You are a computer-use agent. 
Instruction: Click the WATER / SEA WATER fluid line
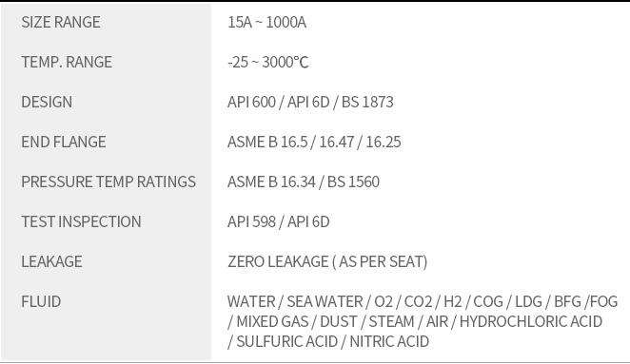(x=423, y=302)
